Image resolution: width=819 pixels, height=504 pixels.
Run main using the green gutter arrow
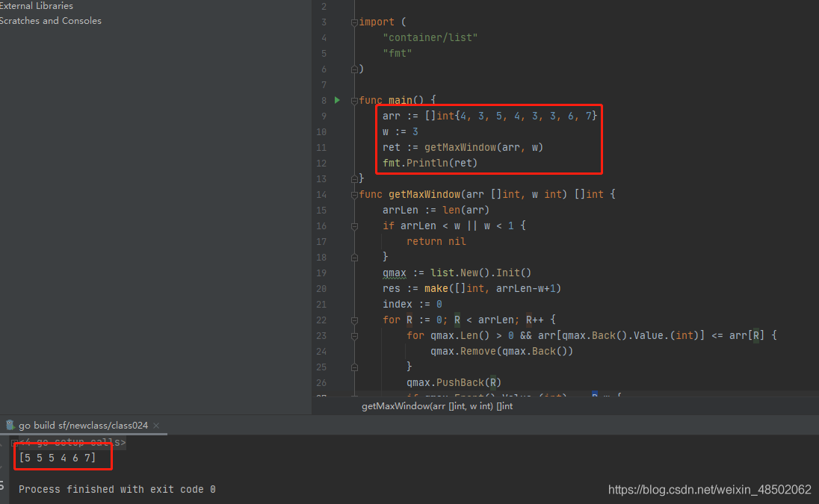pyautogui.click(x=338, y=99)
